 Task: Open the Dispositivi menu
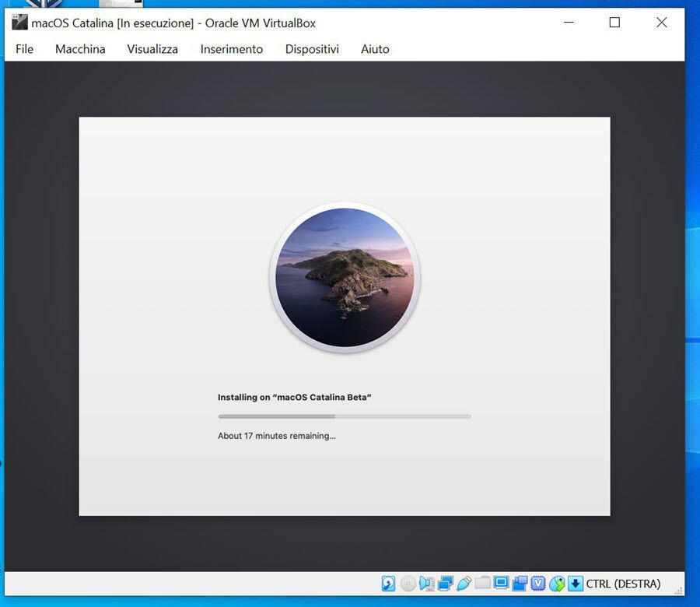[x=312, y=49]
